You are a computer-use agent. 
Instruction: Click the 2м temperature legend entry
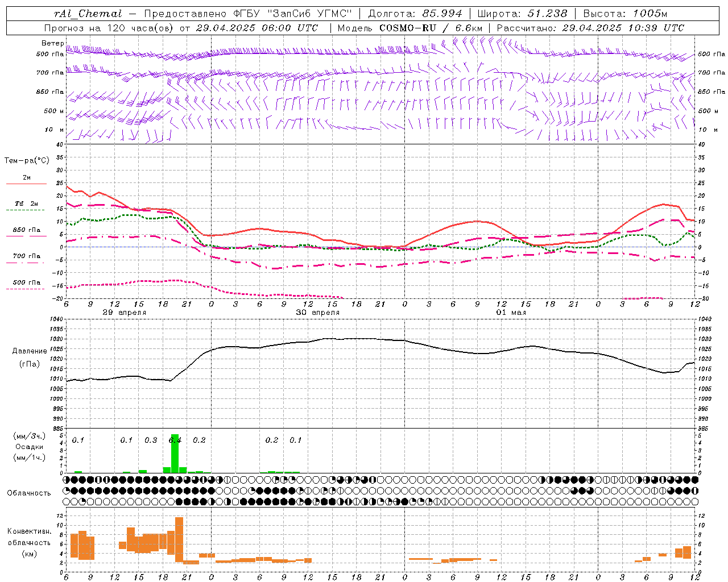[x=27, y=177]
